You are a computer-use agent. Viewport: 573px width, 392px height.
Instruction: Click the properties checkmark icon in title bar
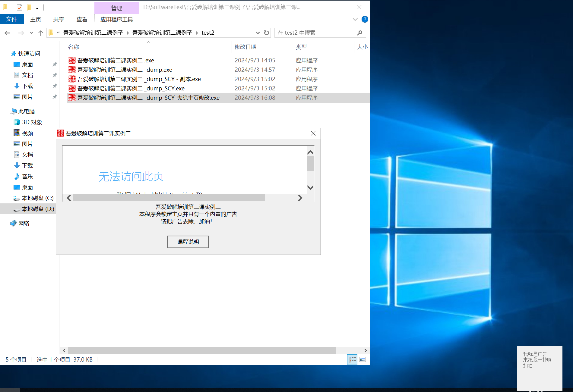coord(19,8)
